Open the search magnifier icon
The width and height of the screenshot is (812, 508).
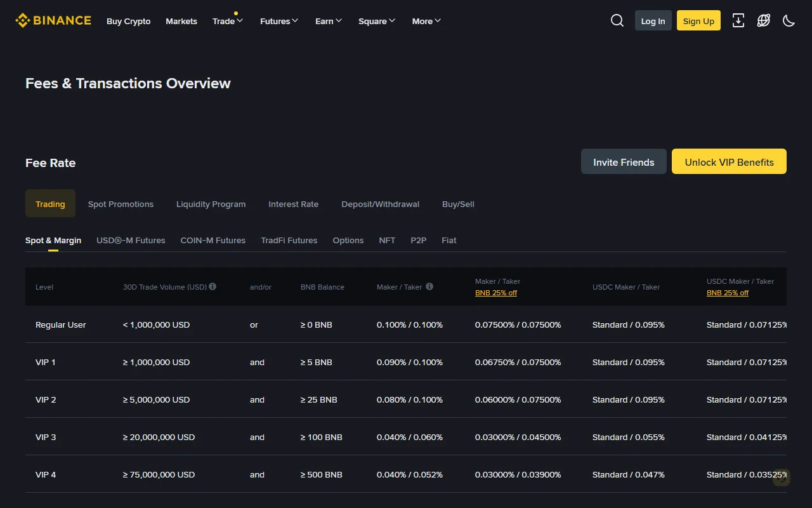(x=617, y=20)
